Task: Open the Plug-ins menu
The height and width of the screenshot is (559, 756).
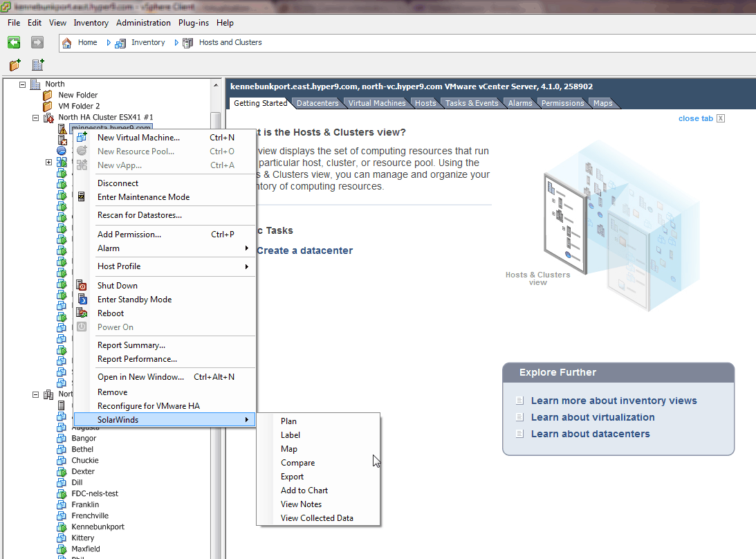Action: [x=194, y=23]
